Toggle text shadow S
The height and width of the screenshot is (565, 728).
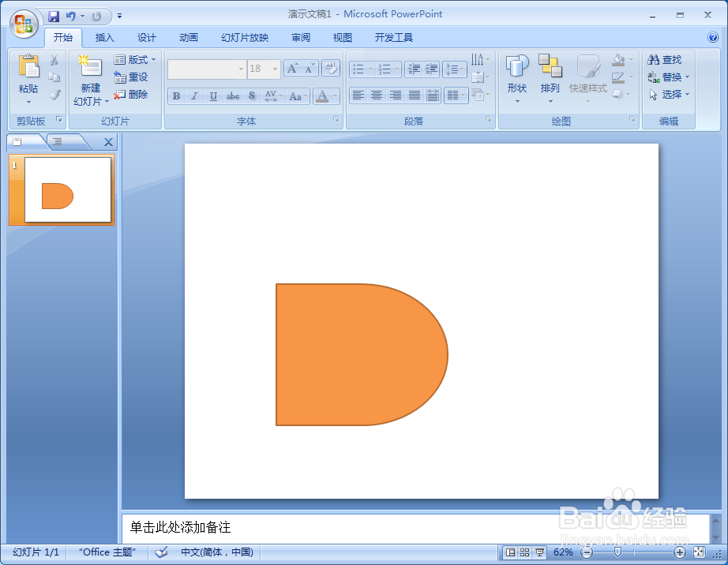click(252, 96)
